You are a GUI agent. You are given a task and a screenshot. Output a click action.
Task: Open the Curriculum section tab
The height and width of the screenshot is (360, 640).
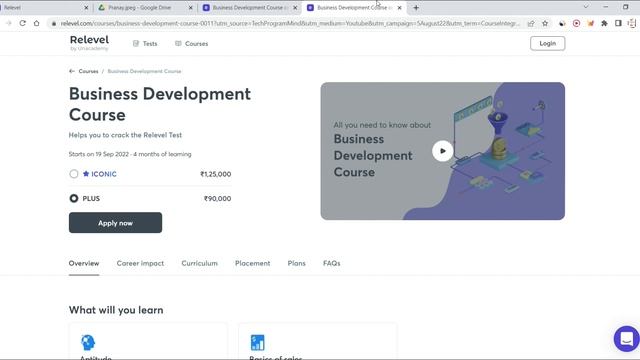(199, 263)
